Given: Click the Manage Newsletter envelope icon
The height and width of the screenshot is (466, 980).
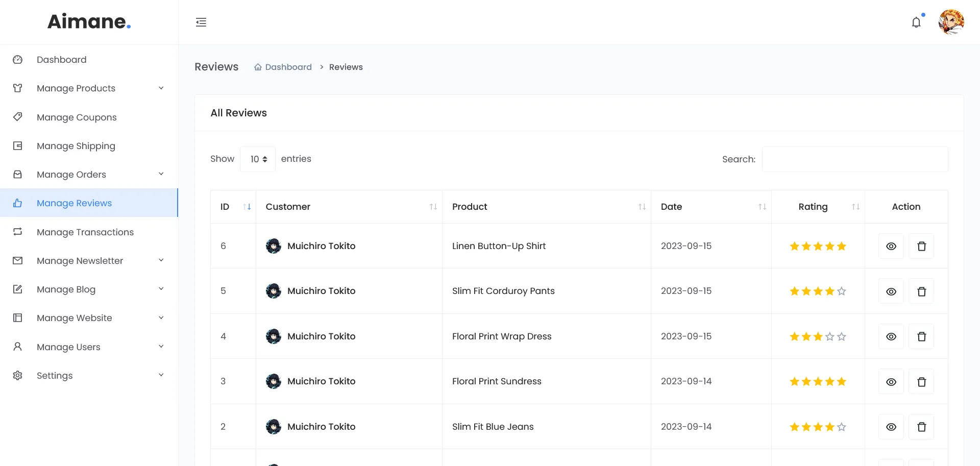Looking at the screenshot, I should [17, 261].
